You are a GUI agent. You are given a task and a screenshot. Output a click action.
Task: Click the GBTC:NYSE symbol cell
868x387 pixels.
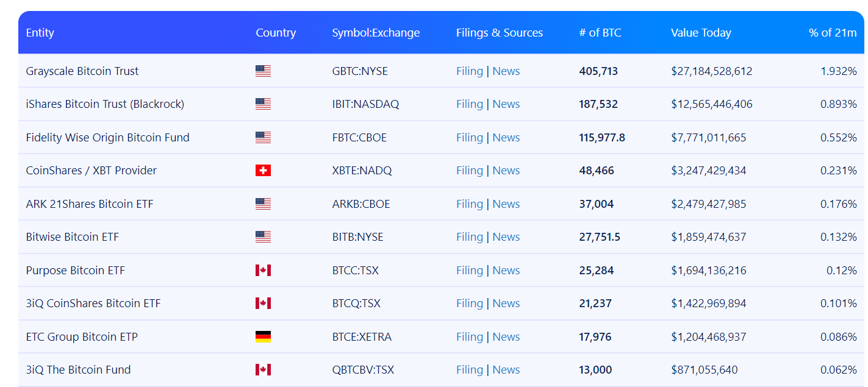[360, 71]
